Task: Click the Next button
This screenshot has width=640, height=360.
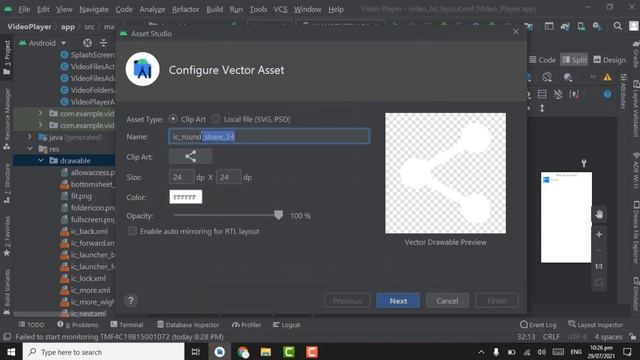Action: coord(398,300)
